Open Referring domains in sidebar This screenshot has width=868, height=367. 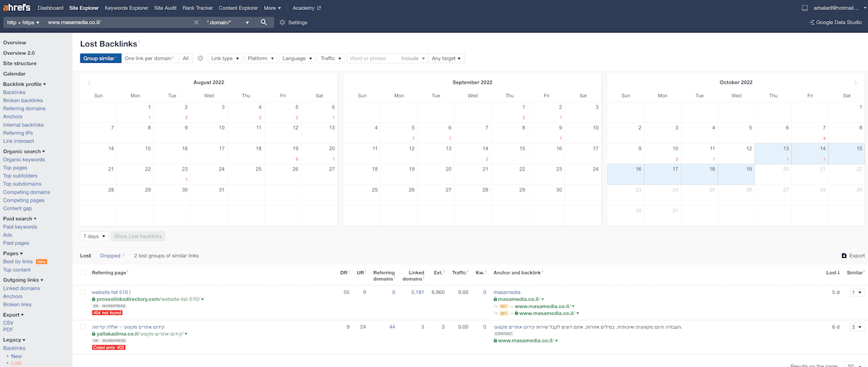coord(24,108)
